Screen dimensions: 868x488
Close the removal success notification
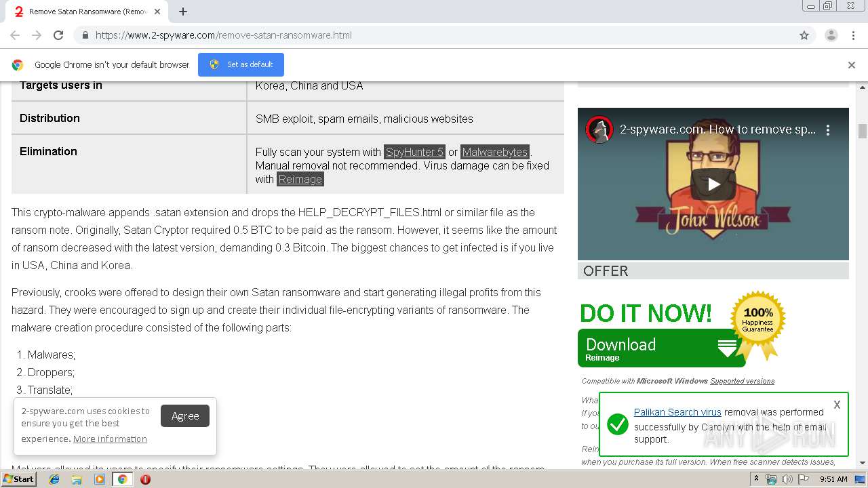coord(837,405)
